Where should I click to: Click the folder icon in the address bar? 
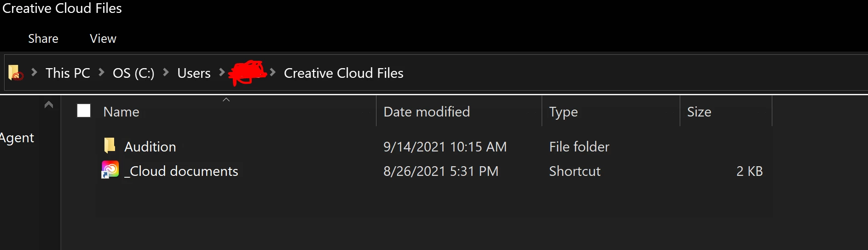[x=15, y=73]
